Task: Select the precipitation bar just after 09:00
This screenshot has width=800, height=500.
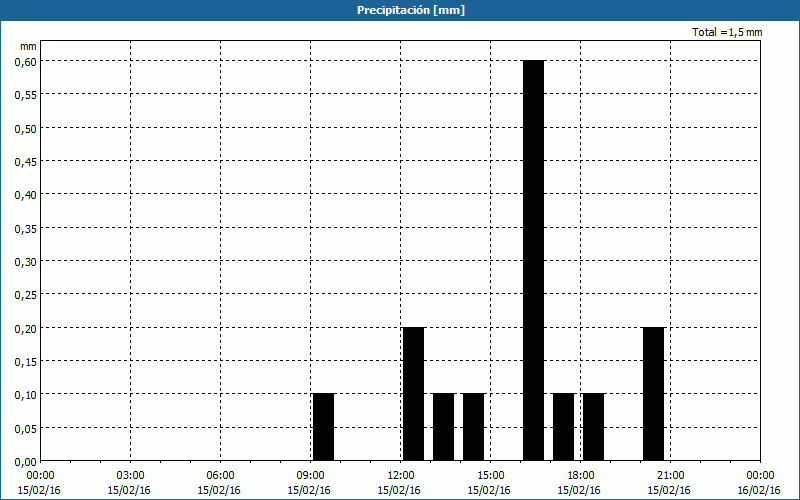Action: pyautogui.click(x=323, y=427)
